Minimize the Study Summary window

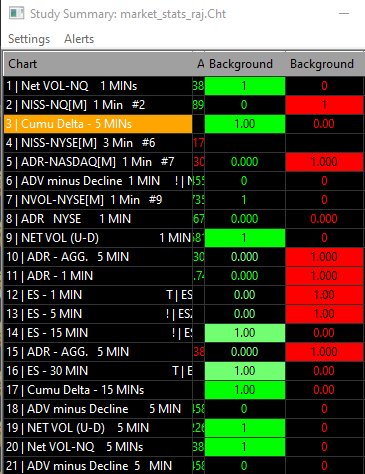pyautogui.click(x=344, y=14)
